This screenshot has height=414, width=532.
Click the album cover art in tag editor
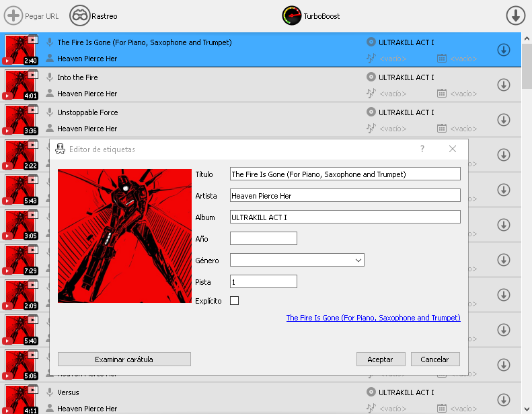coord(124,236)
